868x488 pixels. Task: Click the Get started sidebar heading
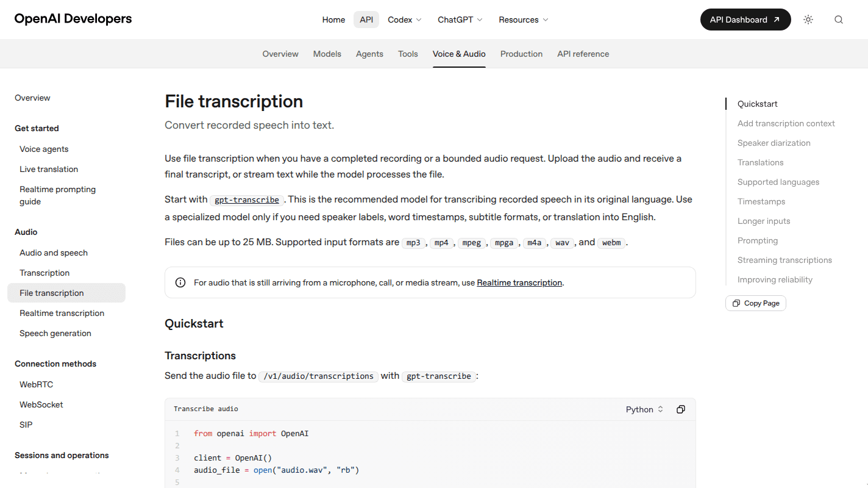pos(37,128)
